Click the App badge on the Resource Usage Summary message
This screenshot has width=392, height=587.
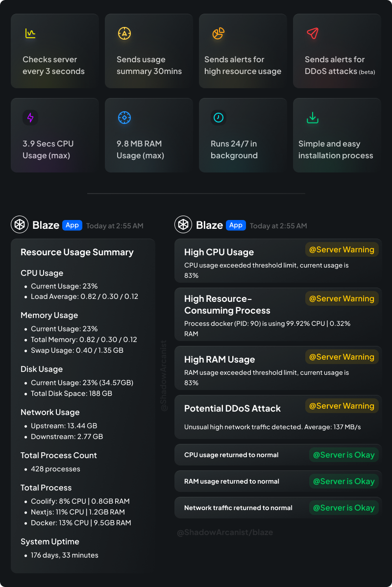pos(72,225)
